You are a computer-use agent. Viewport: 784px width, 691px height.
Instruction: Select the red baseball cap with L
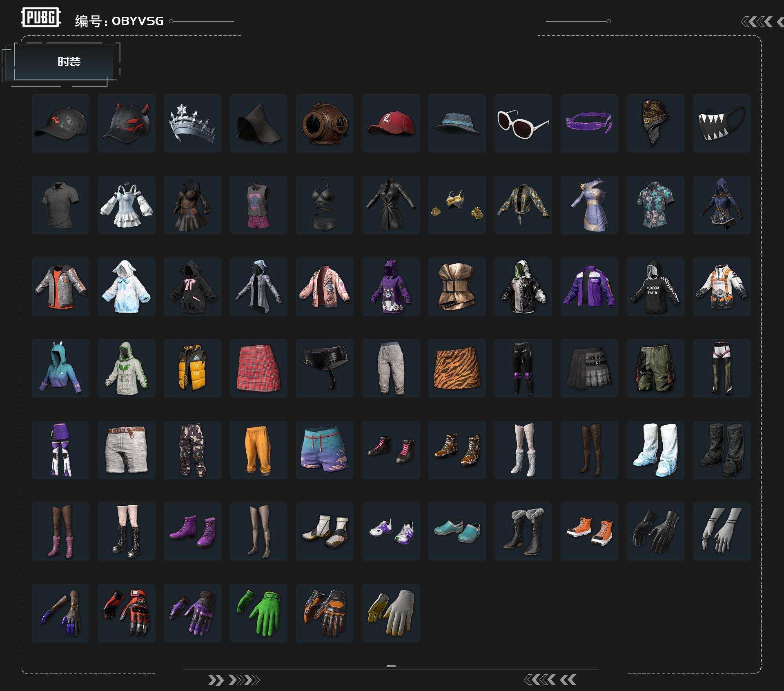click(x=391, y=123)
